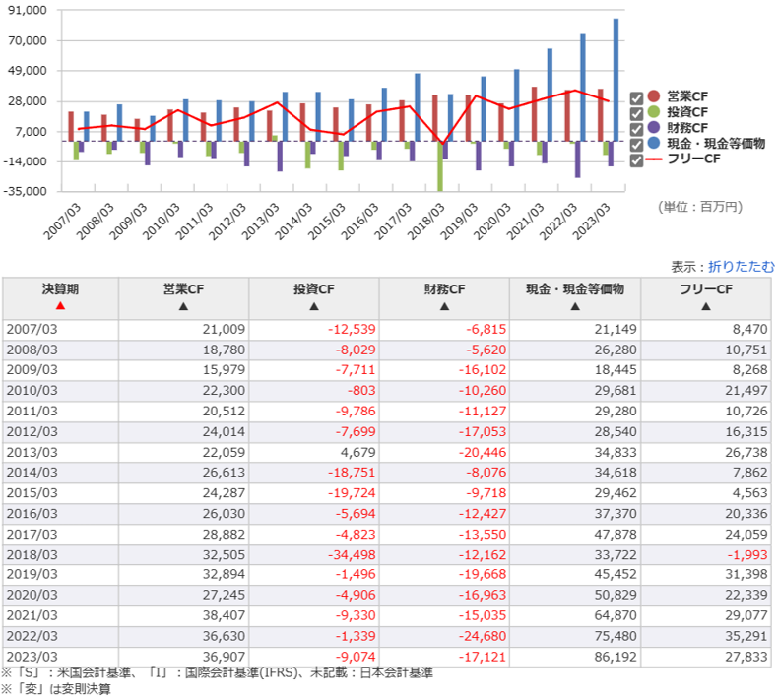
Task: Click the tallest blue bar for 2023/03
Action: point(616,79)
